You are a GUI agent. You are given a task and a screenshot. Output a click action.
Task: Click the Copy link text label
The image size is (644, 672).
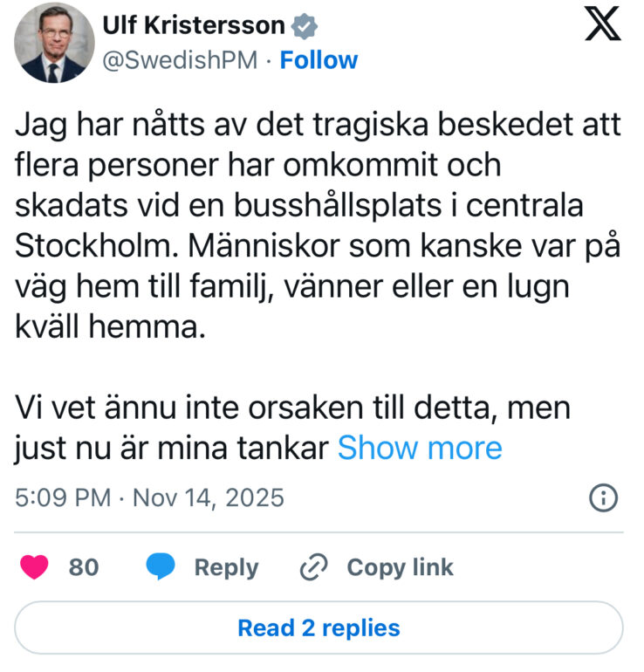point(400,567)
